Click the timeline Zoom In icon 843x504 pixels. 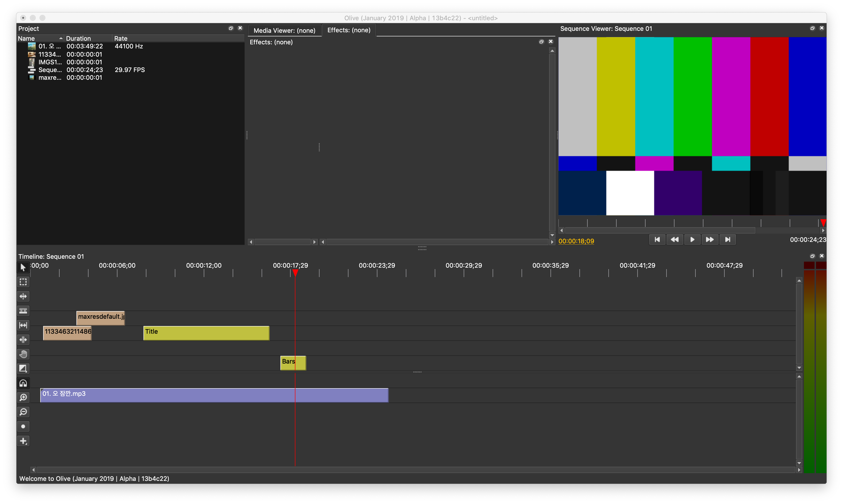23,397
